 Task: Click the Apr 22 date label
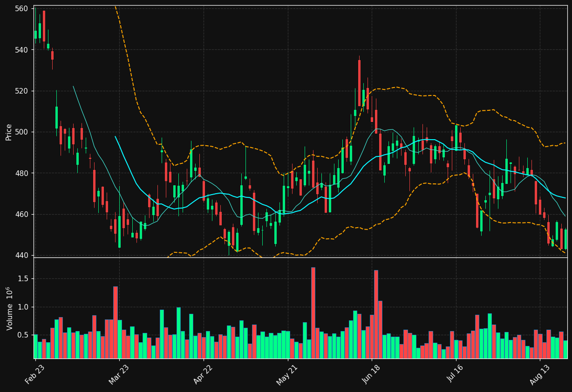(x=203, y=373)
